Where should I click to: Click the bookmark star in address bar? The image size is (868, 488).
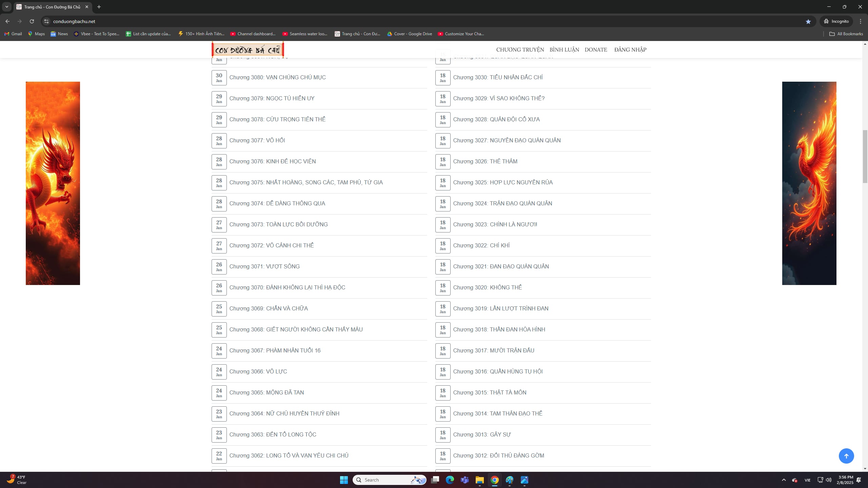(x=808, y=21)
